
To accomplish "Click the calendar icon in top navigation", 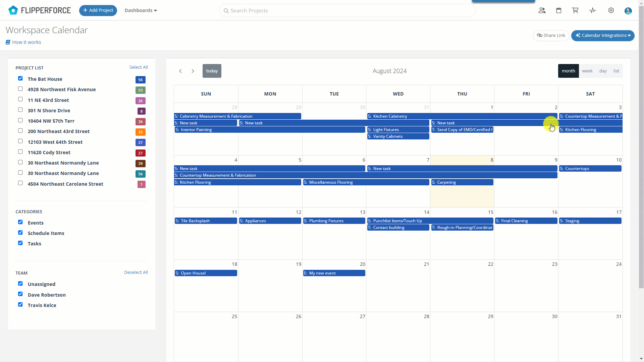I will (x=558, y=10).
